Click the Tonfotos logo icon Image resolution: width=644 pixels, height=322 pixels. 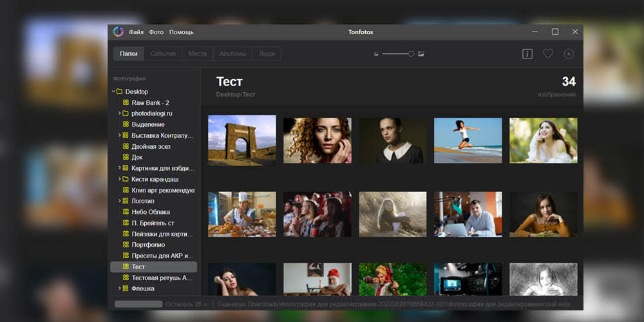pyautogui.click(x=118, y=32)
